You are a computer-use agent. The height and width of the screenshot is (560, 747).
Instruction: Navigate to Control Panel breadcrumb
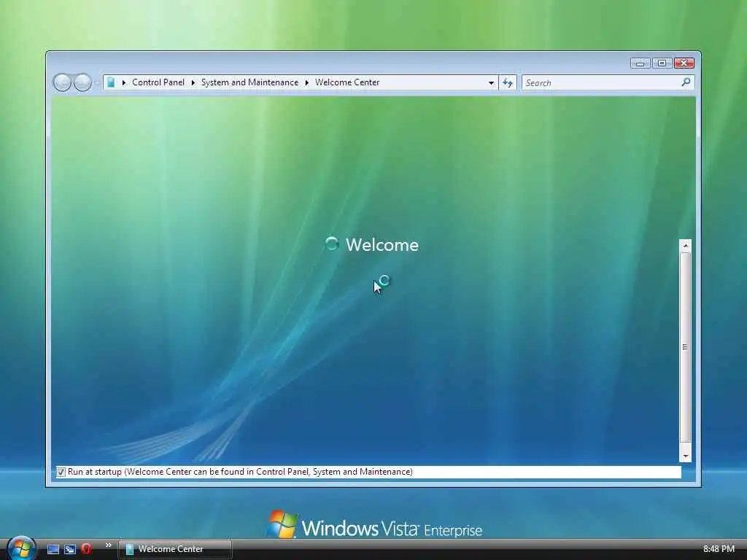158,82
